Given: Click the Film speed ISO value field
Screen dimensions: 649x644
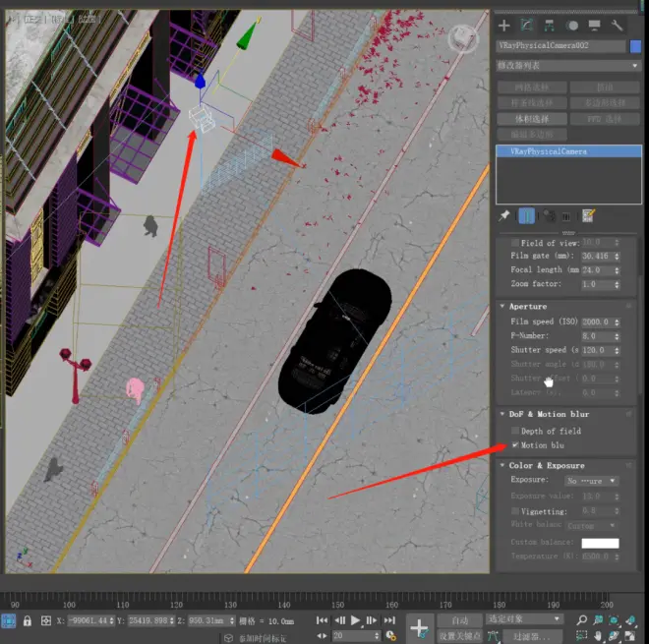Looking at the screenshot, I should pyautogui.click(x=597, y=322).
